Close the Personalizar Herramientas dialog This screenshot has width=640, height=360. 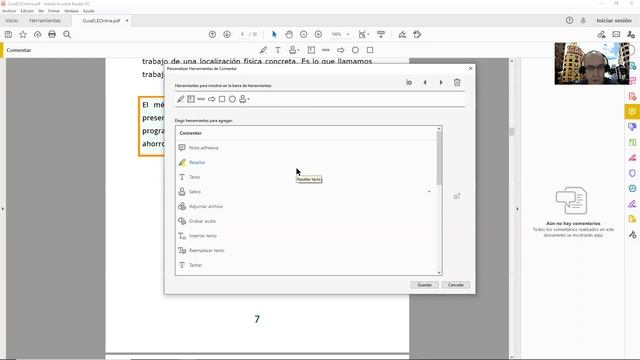[470, 69]
